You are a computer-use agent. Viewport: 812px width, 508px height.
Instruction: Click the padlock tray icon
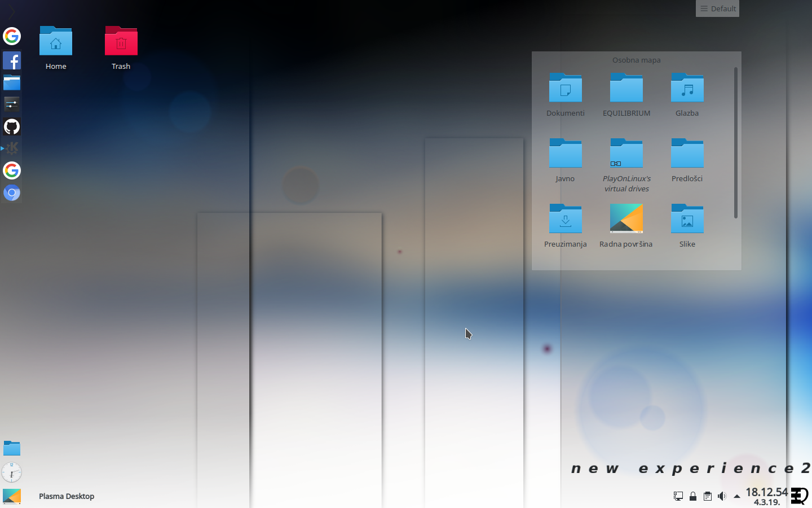[x=693, y=496]
